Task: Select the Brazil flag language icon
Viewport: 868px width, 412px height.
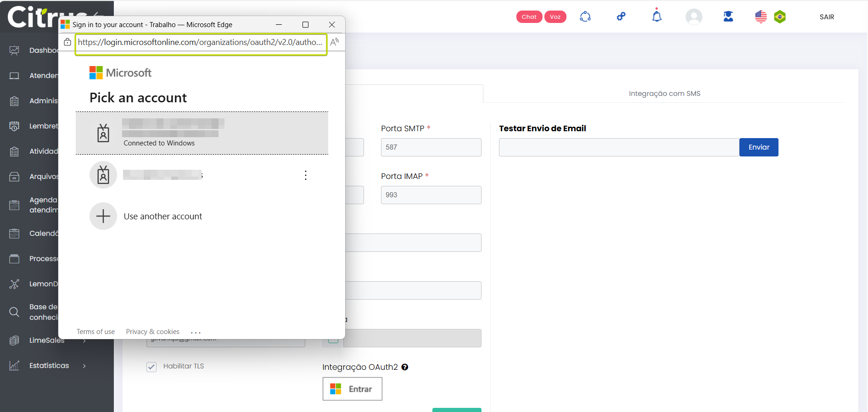Action: click(780, 17)
